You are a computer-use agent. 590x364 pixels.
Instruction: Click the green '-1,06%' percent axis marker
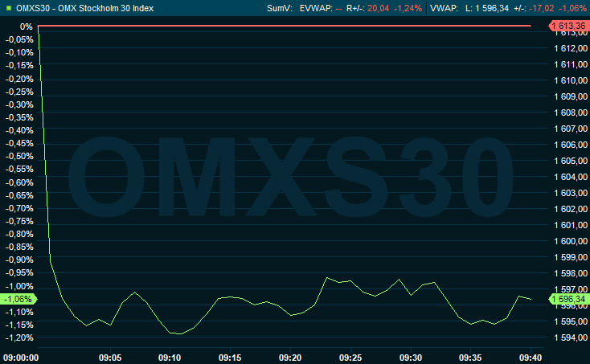coord(18,300)
